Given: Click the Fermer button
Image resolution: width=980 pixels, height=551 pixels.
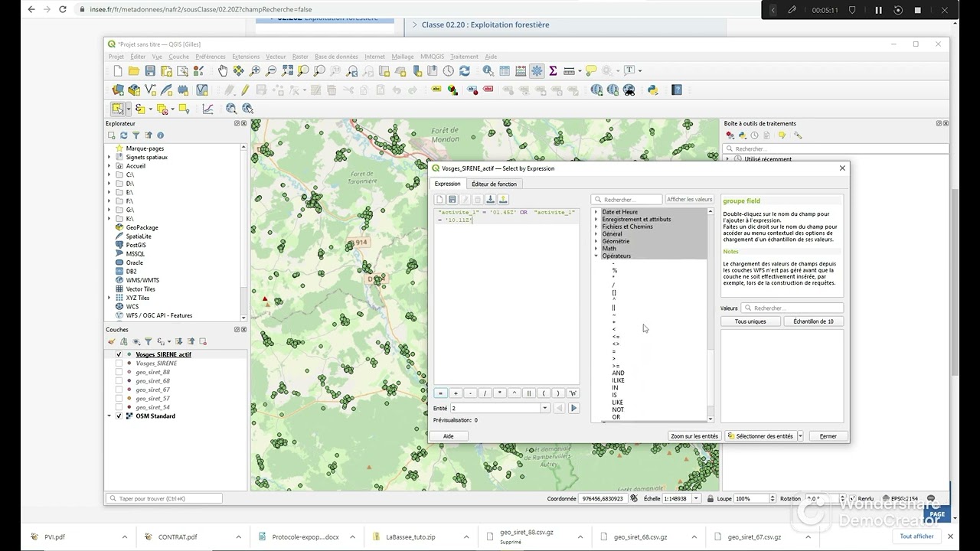Looking at the screenshot, I should point(828,436).
